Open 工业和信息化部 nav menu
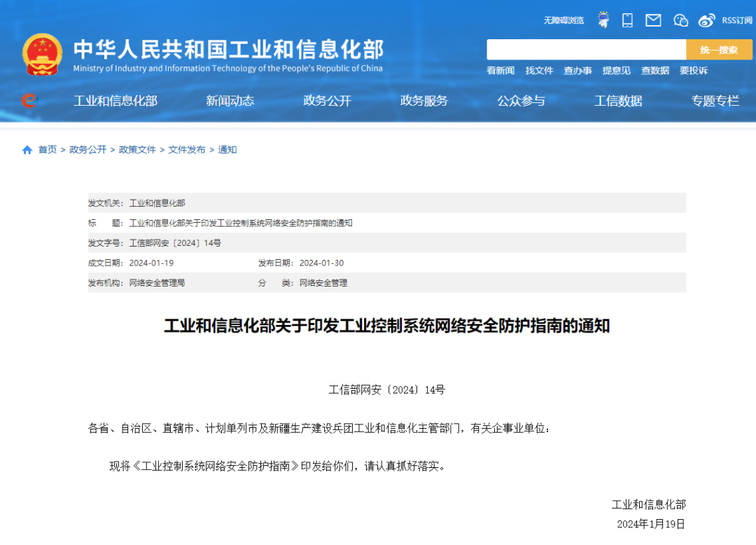 (x=115, y=101)
